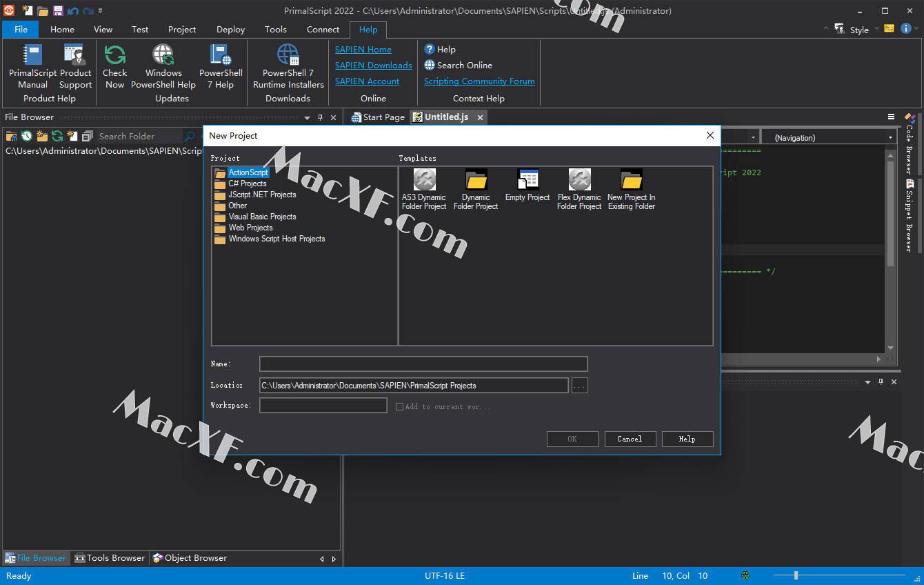This screenshot has height=585, width=924.
Task: Select the Flex Dynamic Folder Project template
Action: click(579, 190)
